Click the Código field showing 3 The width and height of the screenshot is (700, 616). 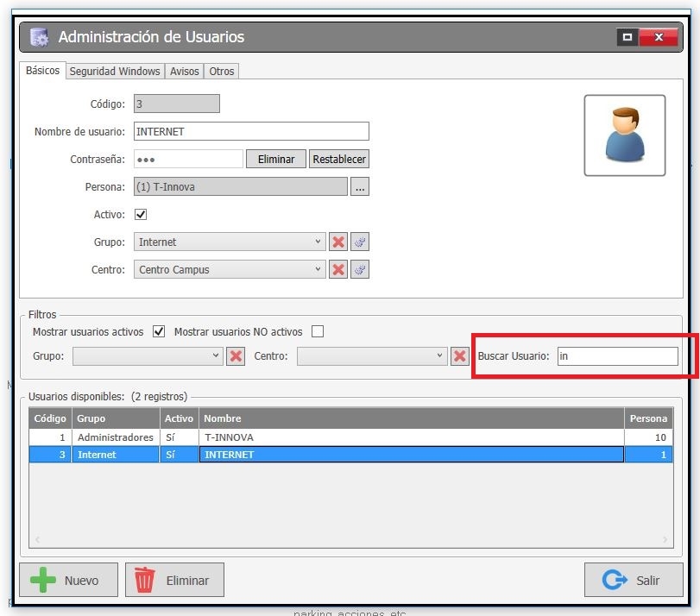177,104
